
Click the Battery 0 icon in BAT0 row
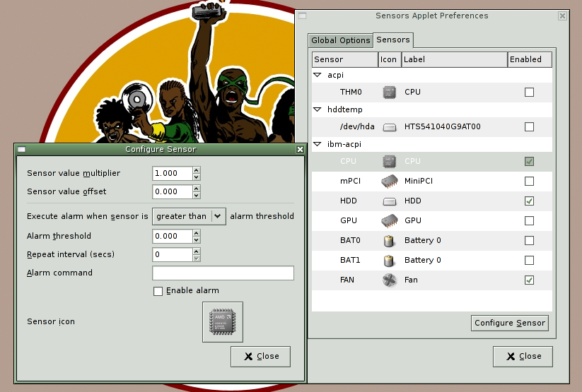[389, 241]
